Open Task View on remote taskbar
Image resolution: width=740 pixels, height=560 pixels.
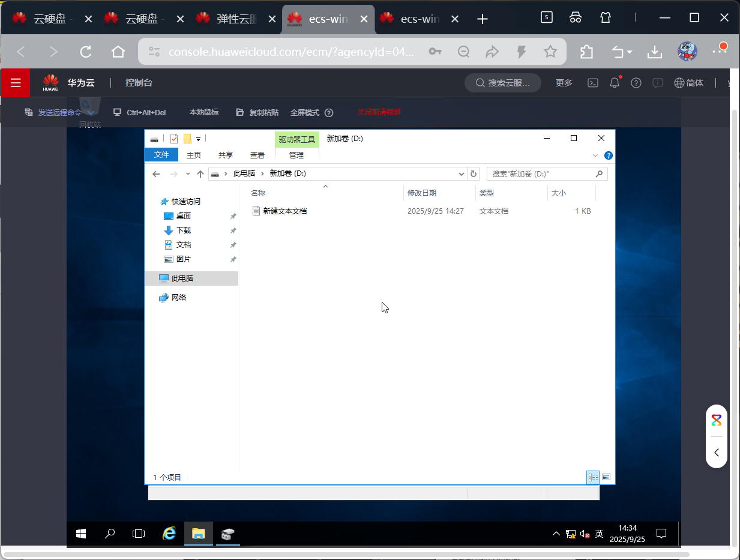pos(139,533)
